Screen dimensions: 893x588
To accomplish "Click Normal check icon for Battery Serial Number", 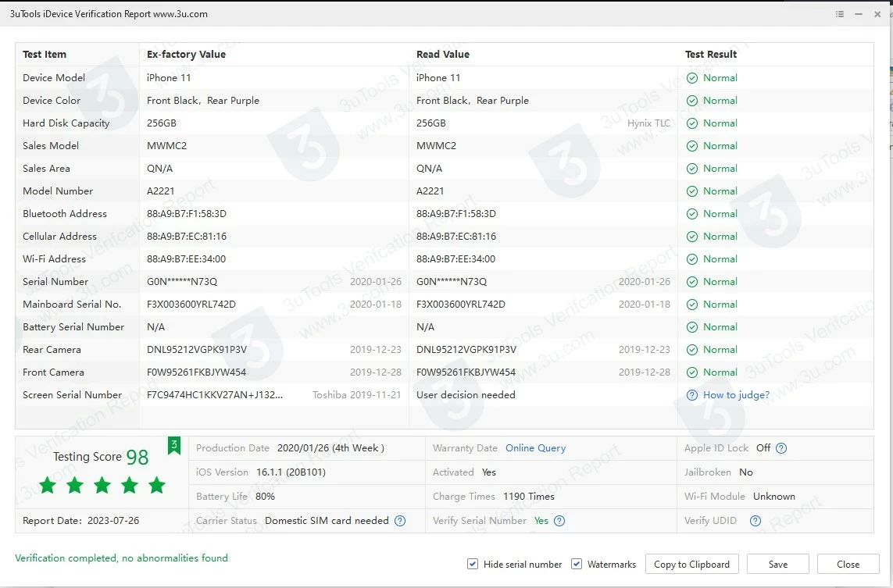I will click(x=692, y=327).
